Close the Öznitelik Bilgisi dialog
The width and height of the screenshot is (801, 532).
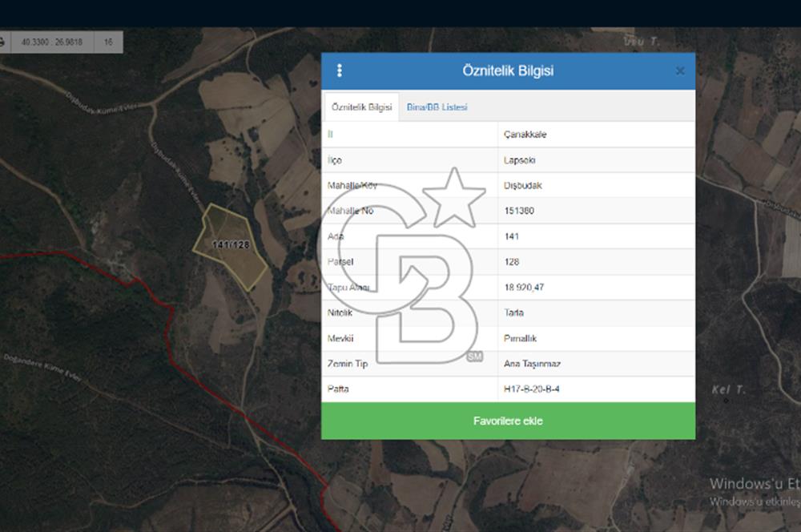680,71
